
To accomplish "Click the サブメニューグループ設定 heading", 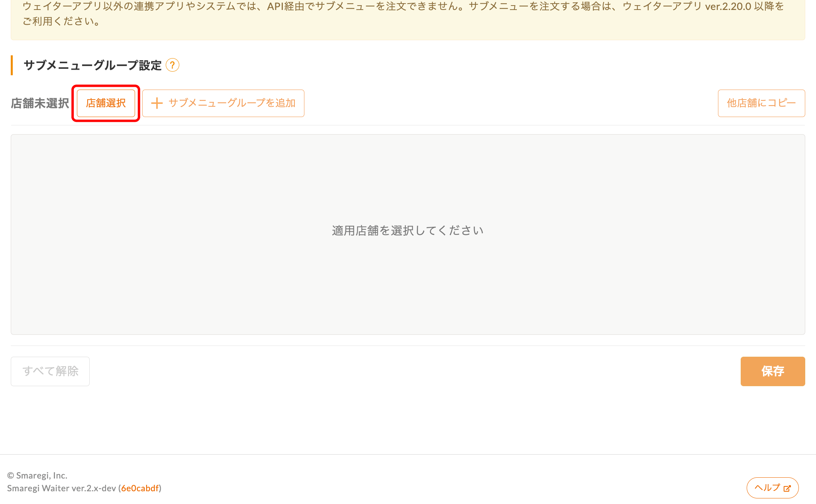I will [x=92, y=65].
